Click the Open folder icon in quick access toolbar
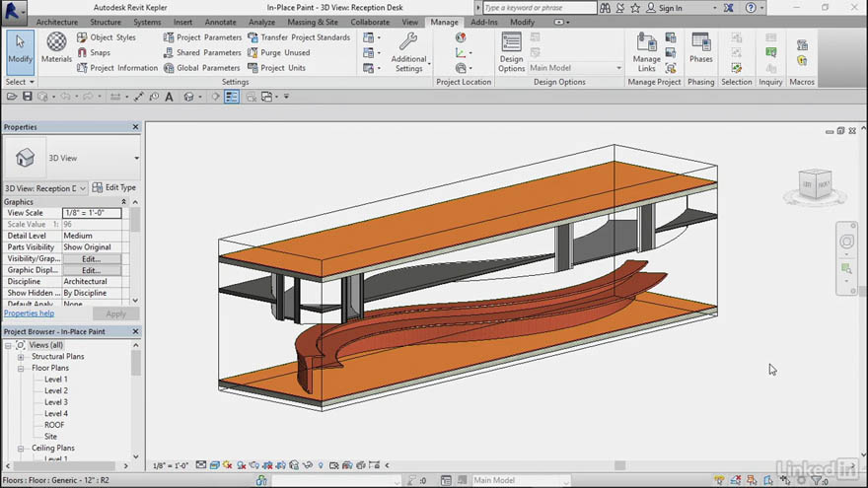Screen dimensions: 868x488 pos(11,97)
